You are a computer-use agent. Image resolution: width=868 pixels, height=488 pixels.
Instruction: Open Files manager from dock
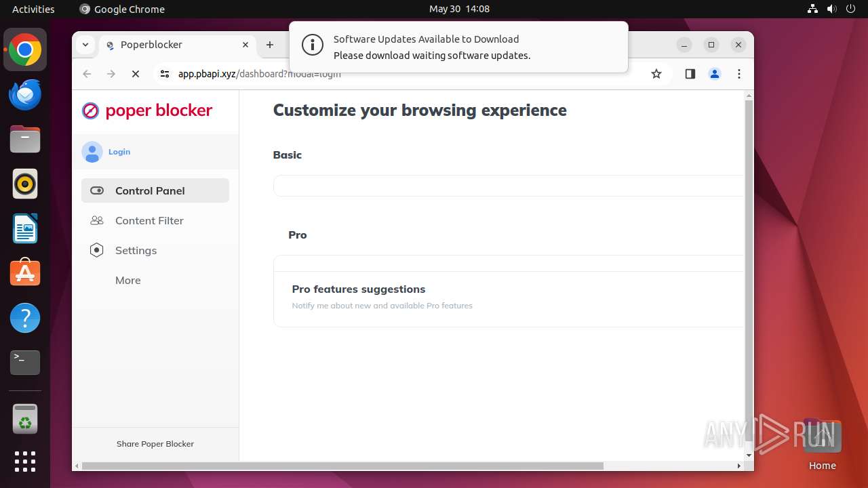[x=25, y=139]
